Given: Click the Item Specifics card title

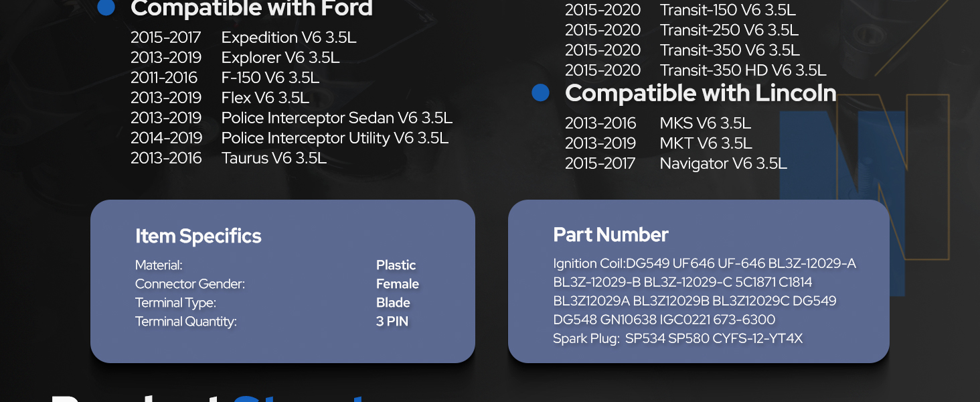Looking at the screenshot, I should pyautogui.click(x=198, y=236).
